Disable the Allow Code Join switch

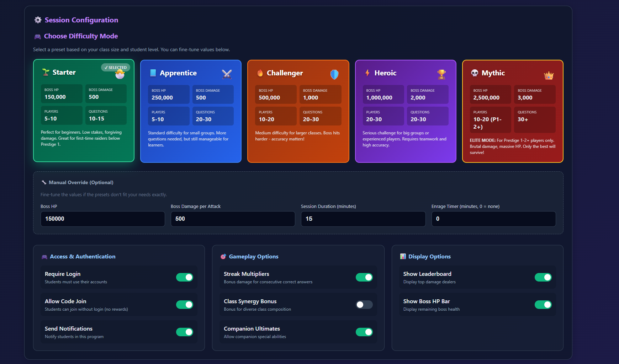pyautogui.click(x=185, y=305)
